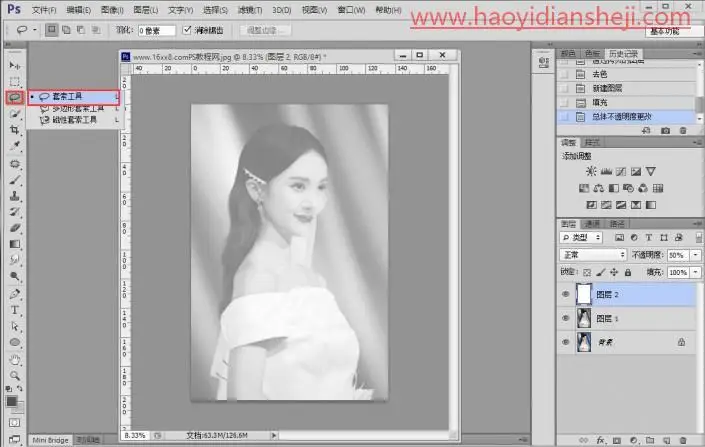Open the opacity slider arrow
705x447 pixels.
pyautogui.click(x=696, y=255)
